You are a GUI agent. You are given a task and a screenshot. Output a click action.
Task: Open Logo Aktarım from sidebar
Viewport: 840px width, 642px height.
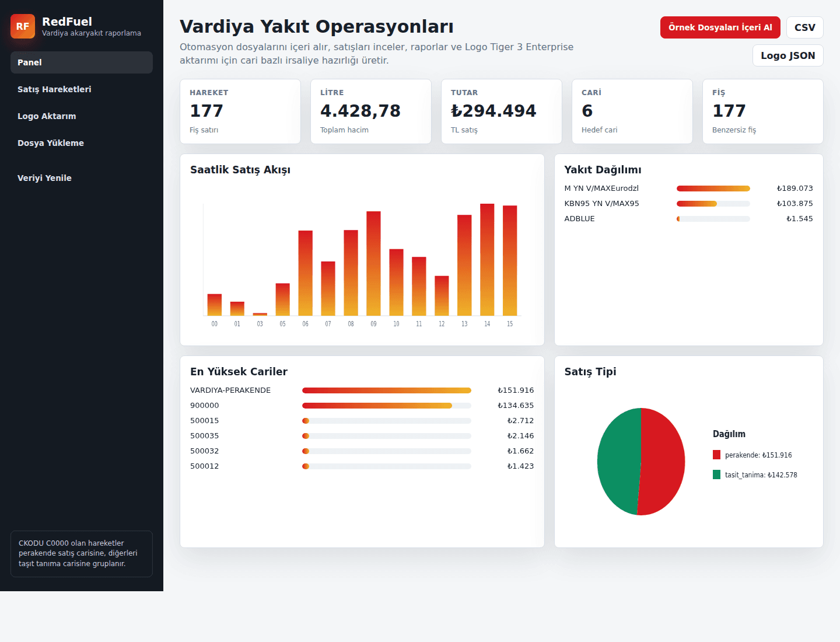coord(82,116)
